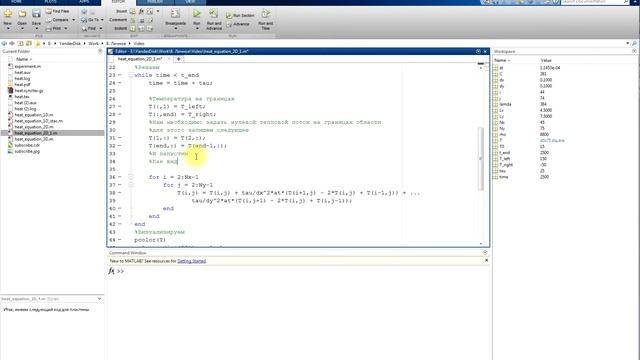Click the Compare files tool
The width and height of the screenshot is (640, 360).
[58, 20]
